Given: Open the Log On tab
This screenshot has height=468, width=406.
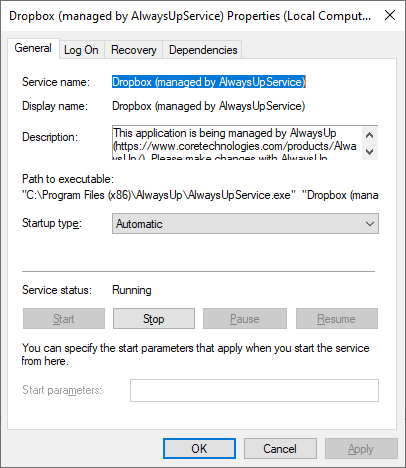Looking at the screenshot, I should [x=81, y=50].
